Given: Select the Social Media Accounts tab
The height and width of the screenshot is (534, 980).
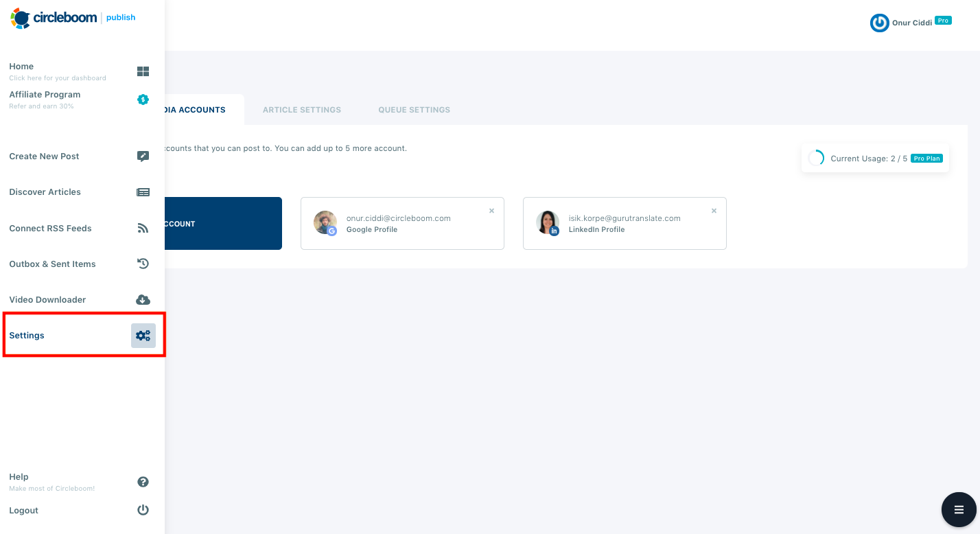Looking at the screenshot, I should [205, 110].
